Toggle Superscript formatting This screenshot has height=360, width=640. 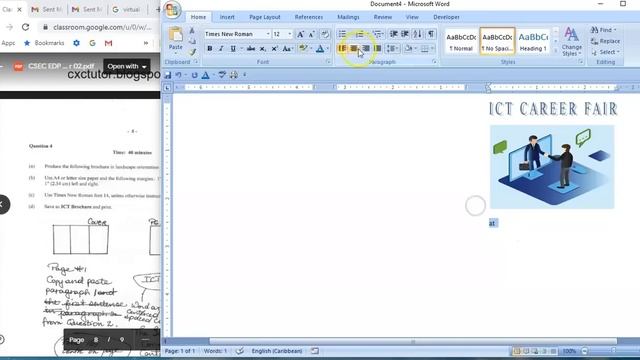pos(274,49)
